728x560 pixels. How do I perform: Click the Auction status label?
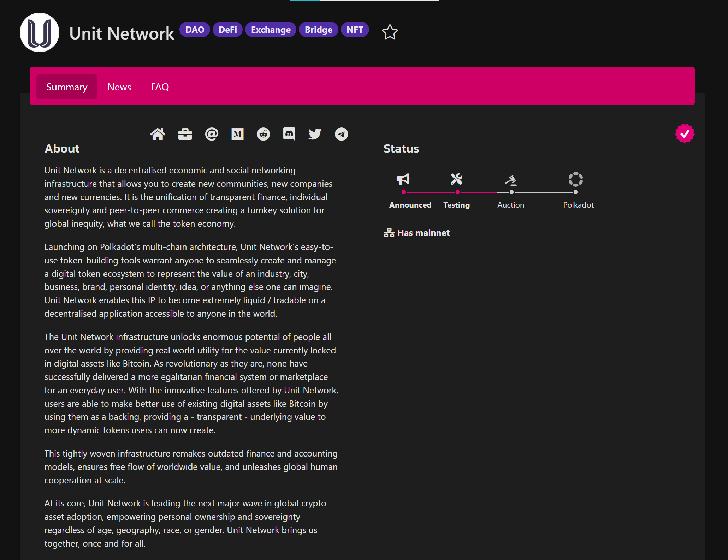point(511,205)
